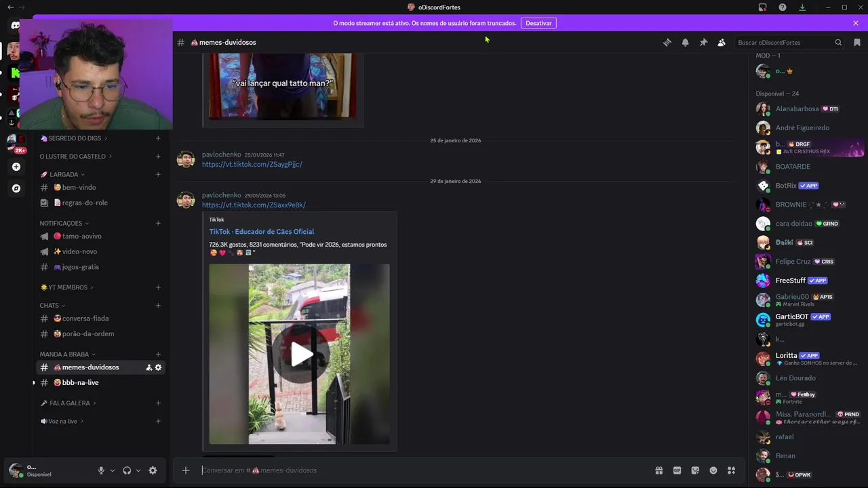Open headphone output options dropdown arrow
The image size is (868, 488).
tap(138, 470)
